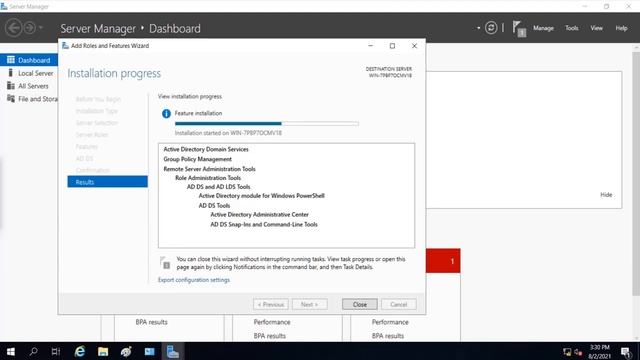The width and height of the screenshot is (640, 360).
Task: Open navigation history dropdown arrow
Action: coord(40,28)
